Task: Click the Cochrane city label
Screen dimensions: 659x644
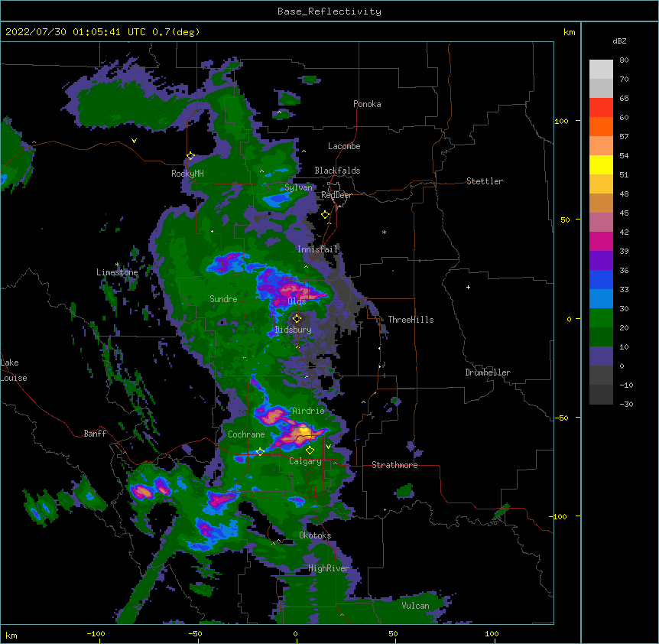Action: (x=246, y=434)
